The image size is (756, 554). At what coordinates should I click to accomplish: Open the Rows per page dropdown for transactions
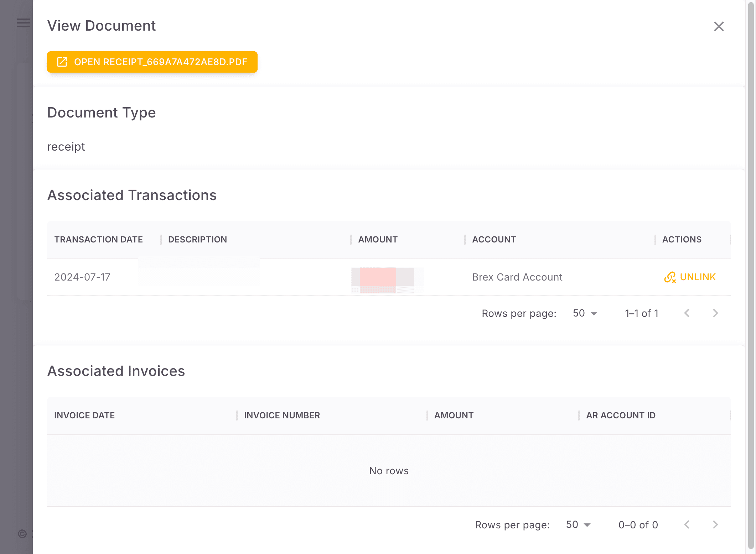[x=585, y=313]
